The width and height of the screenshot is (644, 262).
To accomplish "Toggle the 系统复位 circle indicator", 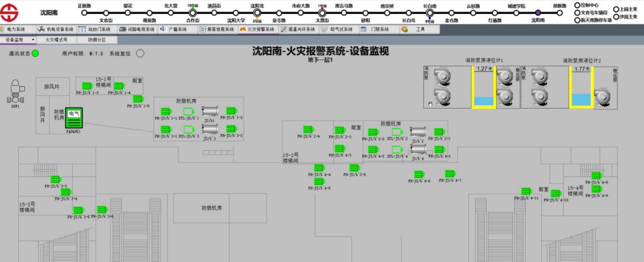I will point(140,53).
